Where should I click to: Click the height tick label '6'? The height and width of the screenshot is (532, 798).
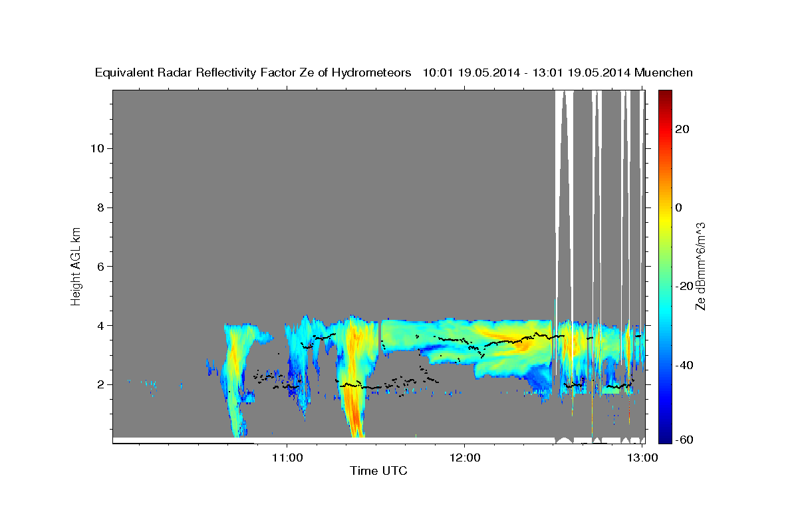(102, 267)
